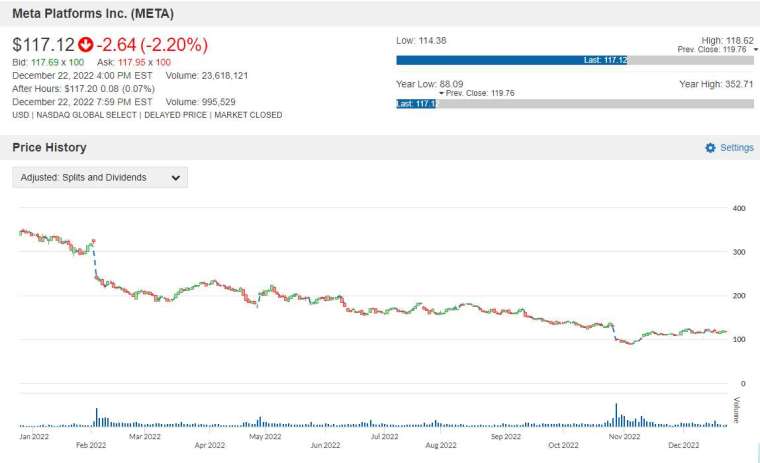
Task: Click the Dec 2022 axis label
Action: [x=683, y=445]
